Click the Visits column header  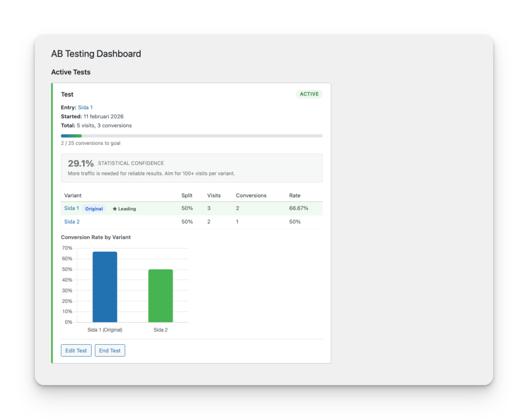(x=214, y=195)
